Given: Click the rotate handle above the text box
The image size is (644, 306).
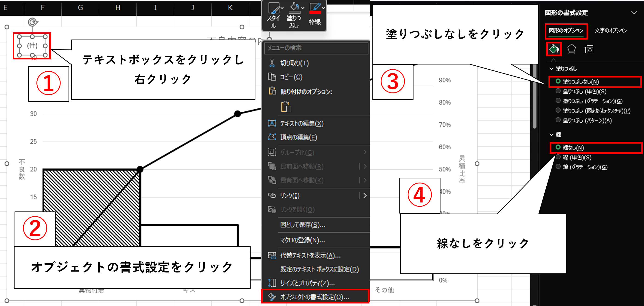Looking at the screenshot, I should tap(32, 22).
